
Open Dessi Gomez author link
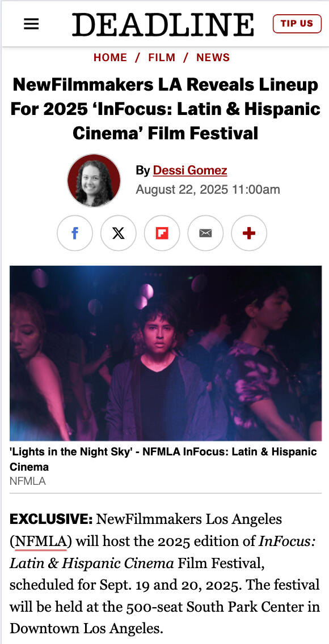190,170
